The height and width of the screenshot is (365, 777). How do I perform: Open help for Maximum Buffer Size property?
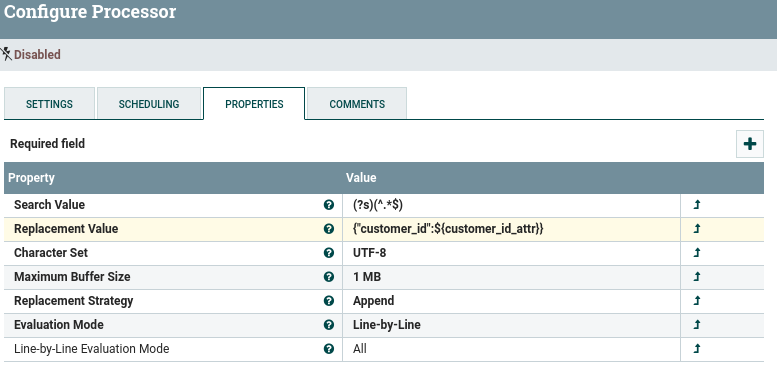coord(329,277)
